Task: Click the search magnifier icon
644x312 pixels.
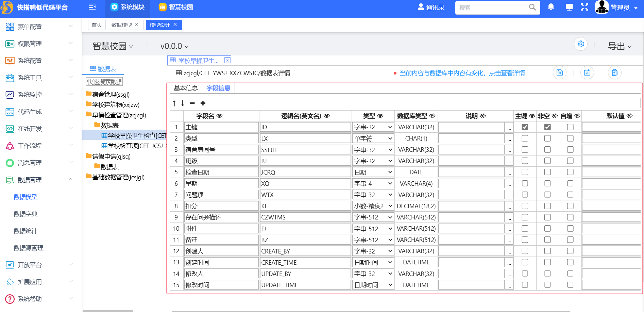Action: pos(532,7)
